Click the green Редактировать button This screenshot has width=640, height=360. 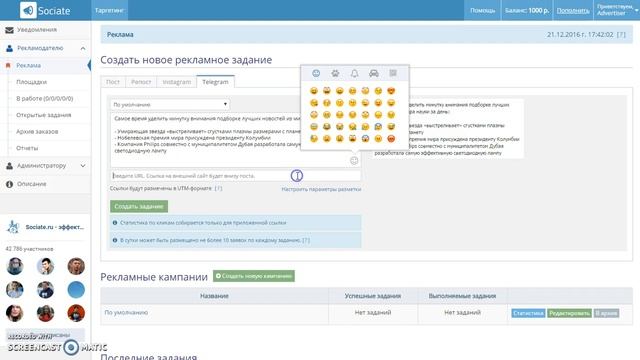click(569, 313)
